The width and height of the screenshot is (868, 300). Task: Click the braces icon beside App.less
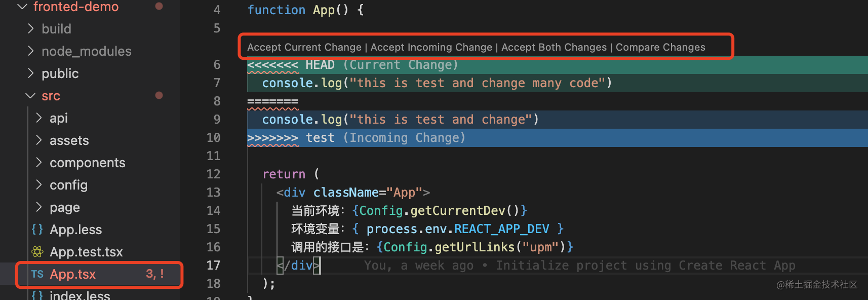point(37,230)
